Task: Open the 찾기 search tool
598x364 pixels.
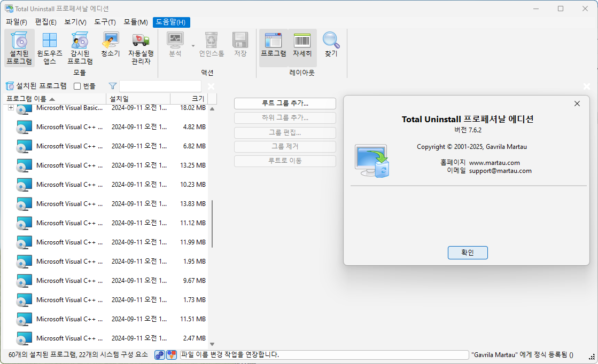Action: click(x=331, y=45)
